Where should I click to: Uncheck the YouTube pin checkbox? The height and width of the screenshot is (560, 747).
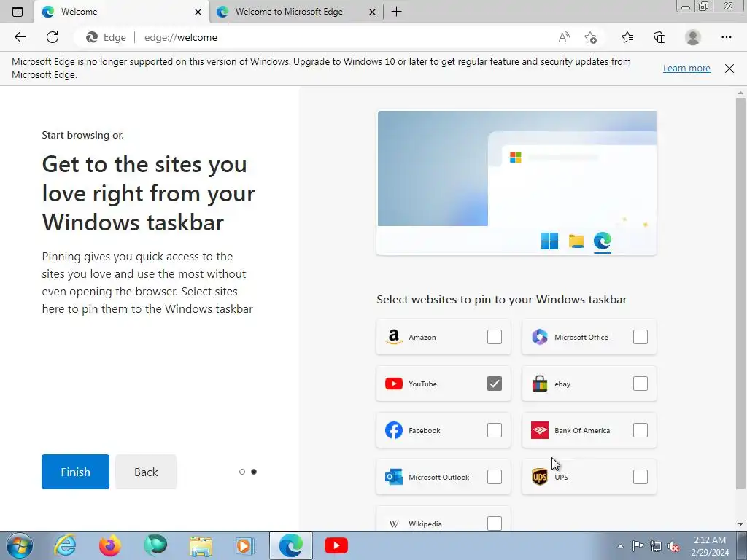[495, 384]
